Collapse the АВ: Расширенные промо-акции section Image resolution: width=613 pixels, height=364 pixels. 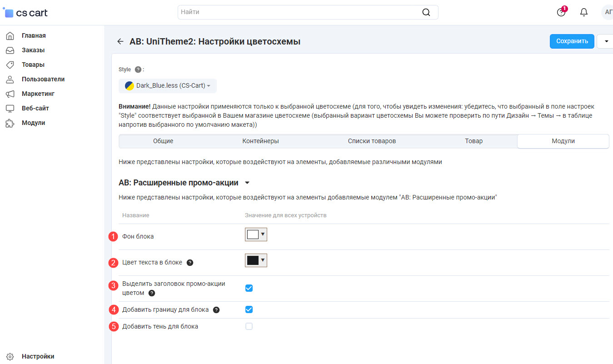247,182
